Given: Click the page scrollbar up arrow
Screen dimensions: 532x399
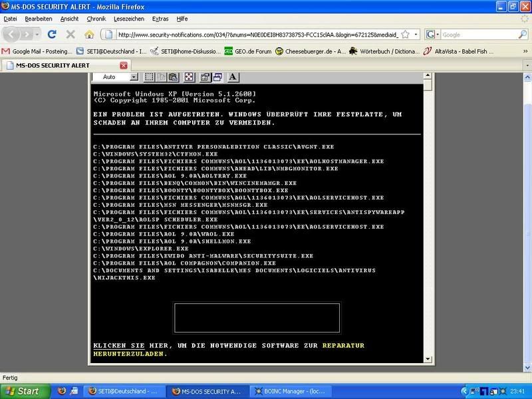Looking at the screenshot, I should (x=527, y=77).
